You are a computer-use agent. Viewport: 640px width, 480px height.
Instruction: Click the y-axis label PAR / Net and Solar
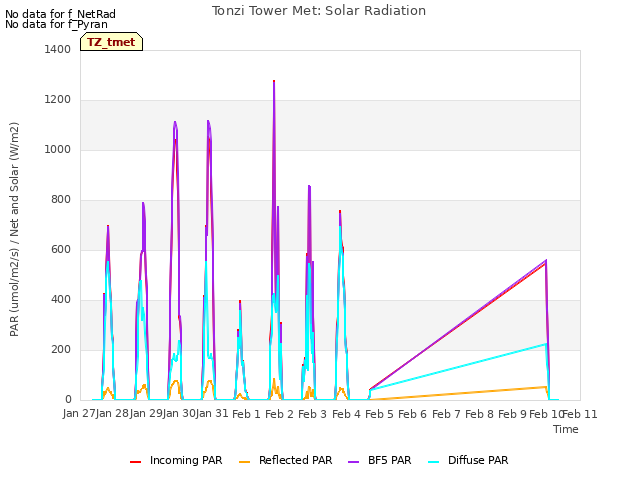click(x=14, y=229)
